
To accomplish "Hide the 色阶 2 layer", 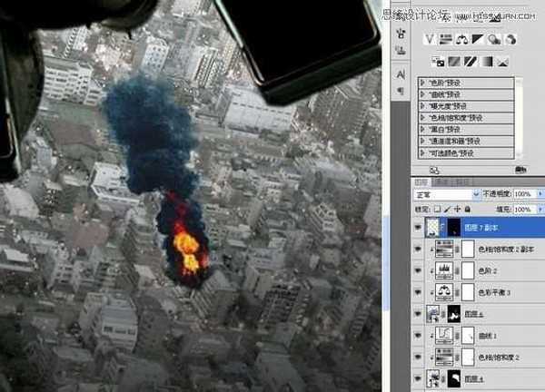I will (x=418, y=270).
